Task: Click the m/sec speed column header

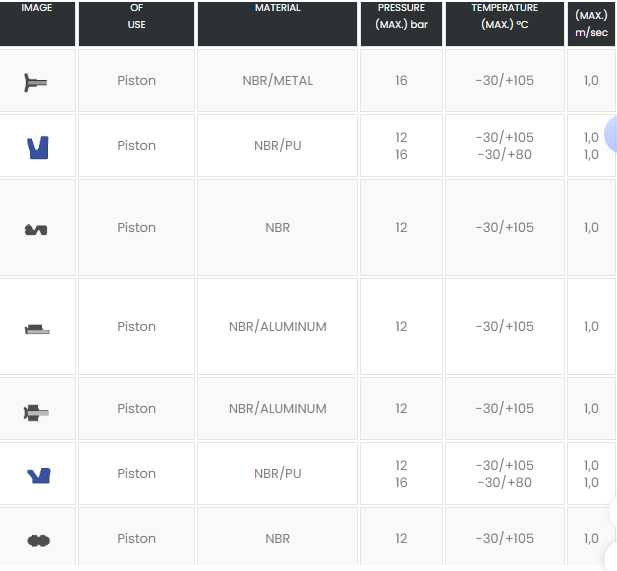Action: [591, 24]
